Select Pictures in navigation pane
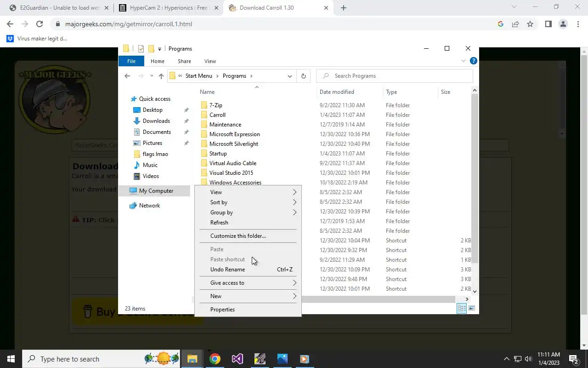 pyautogui.click(x=152, y=143)
